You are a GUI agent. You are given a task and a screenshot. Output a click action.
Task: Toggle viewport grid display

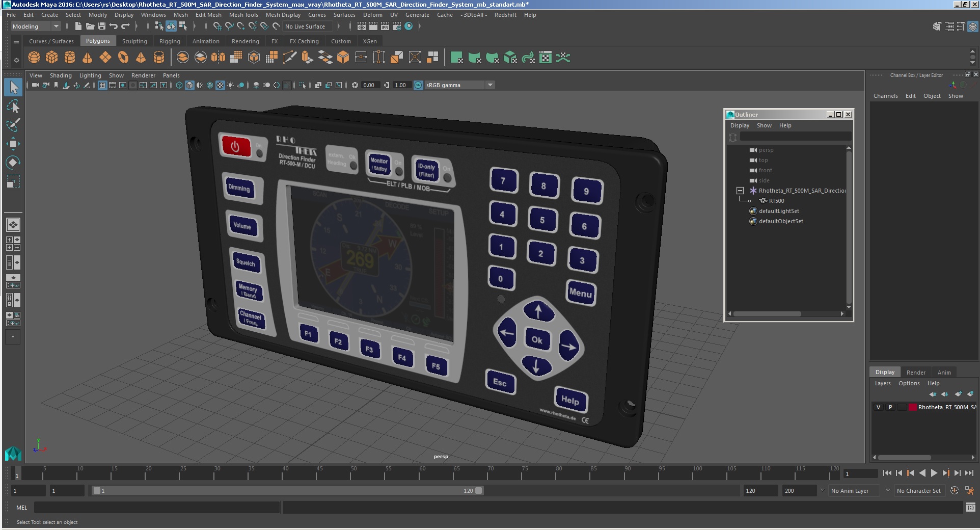point(102,85)
